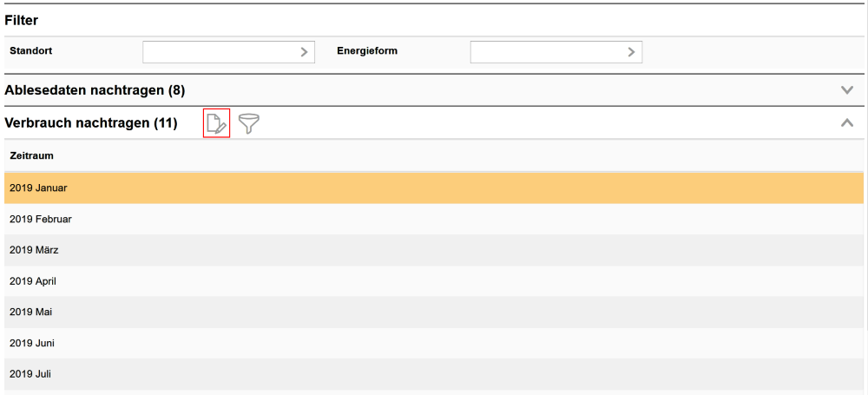Collapse the Verbrauch nachtragen section chevron
This screenshot has width=868, height=395.
847,123
